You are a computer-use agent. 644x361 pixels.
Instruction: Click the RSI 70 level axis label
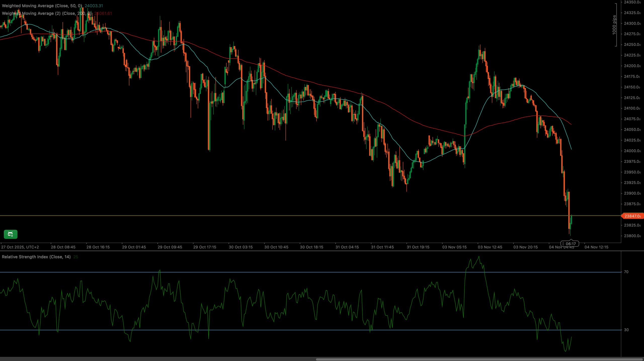(x=626, y=272)
